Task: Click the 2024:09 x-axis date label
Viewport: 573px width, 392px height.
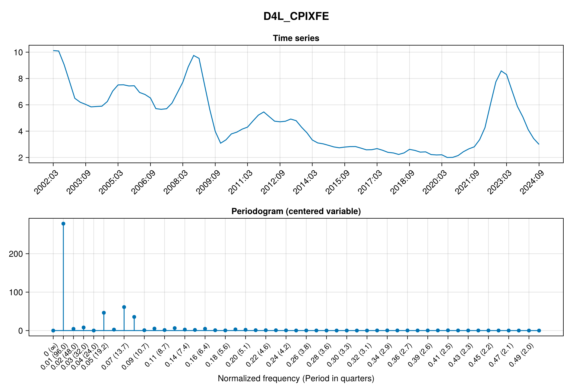Action: pyautogui.click(x=532, y=182)
